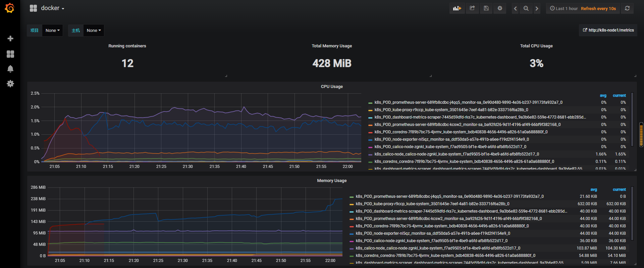The width and height of the screenshot is (644, 268).
Task: Click color swatch for CPU k8s_POD_coredns series
Action: tap(370, 132)
